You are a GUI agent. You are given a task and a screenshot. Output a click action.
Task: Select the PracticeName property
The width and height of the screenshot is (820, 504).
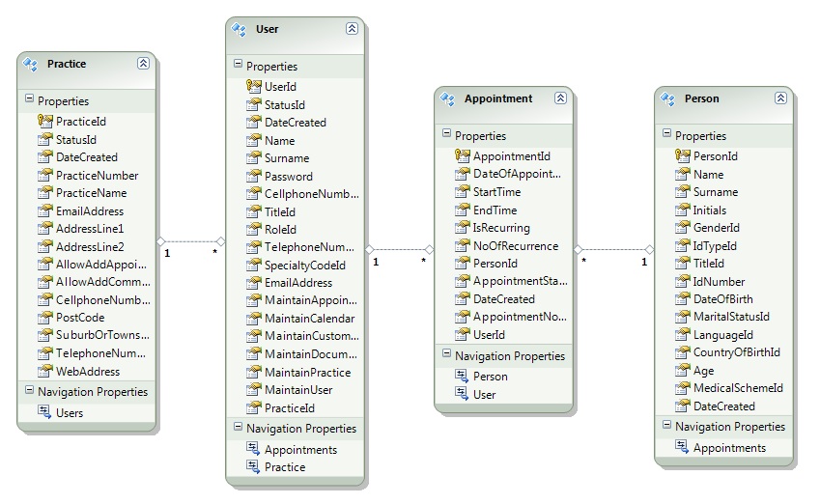click(x=91, y=193)
